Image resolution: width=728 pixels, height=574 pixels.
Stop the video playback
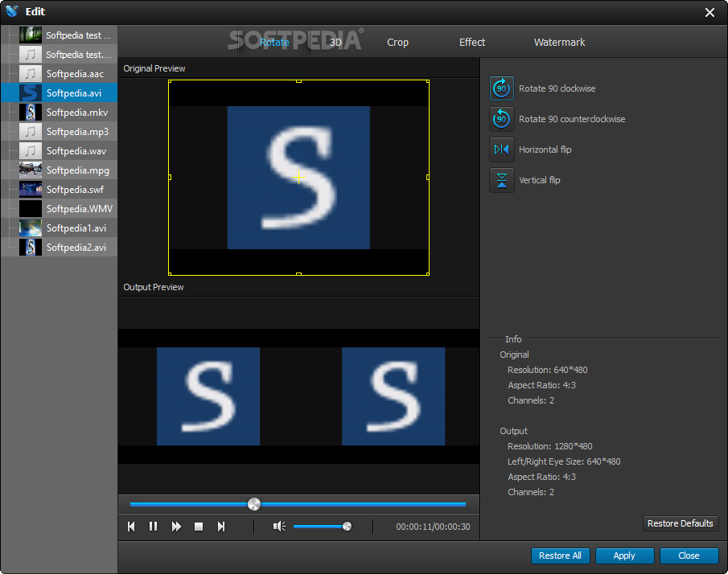pos(199,527)
